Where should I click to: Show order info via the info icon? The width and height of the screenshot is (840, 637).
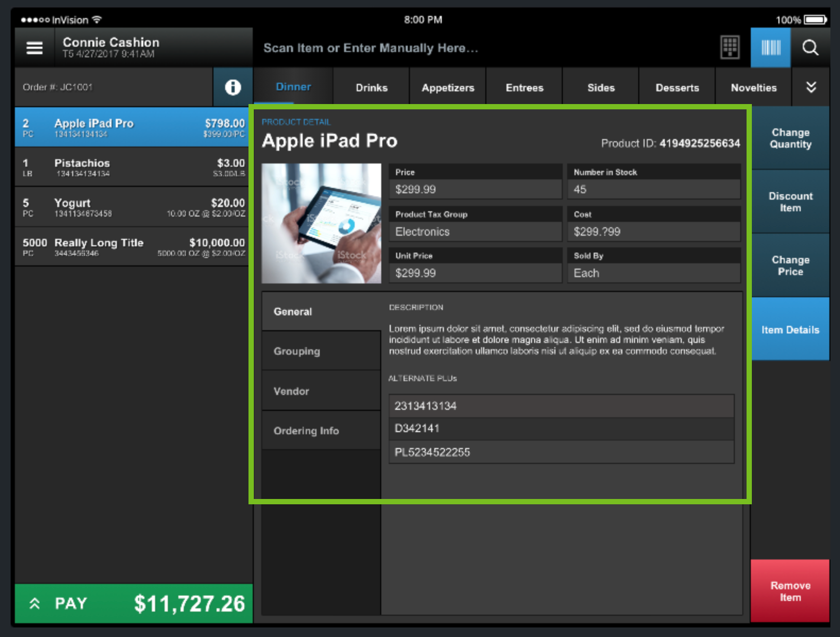233,87
